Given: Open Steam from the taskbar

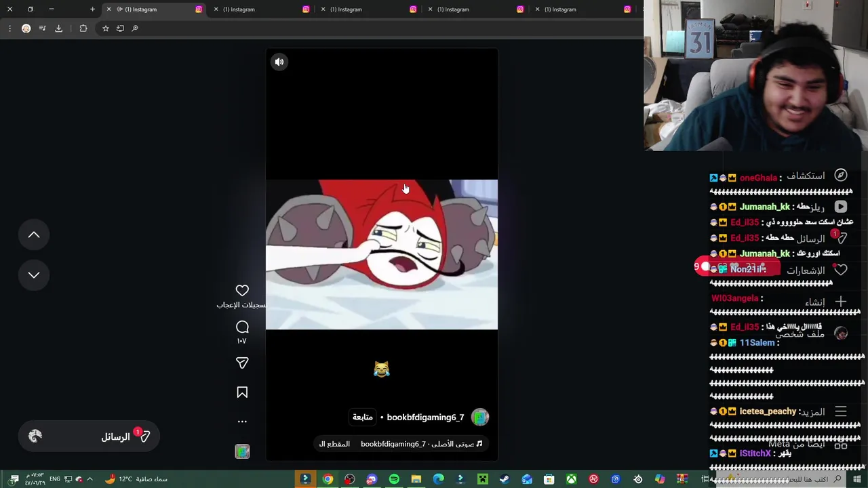Looking at the screenshot, I should tap(505, 479).
